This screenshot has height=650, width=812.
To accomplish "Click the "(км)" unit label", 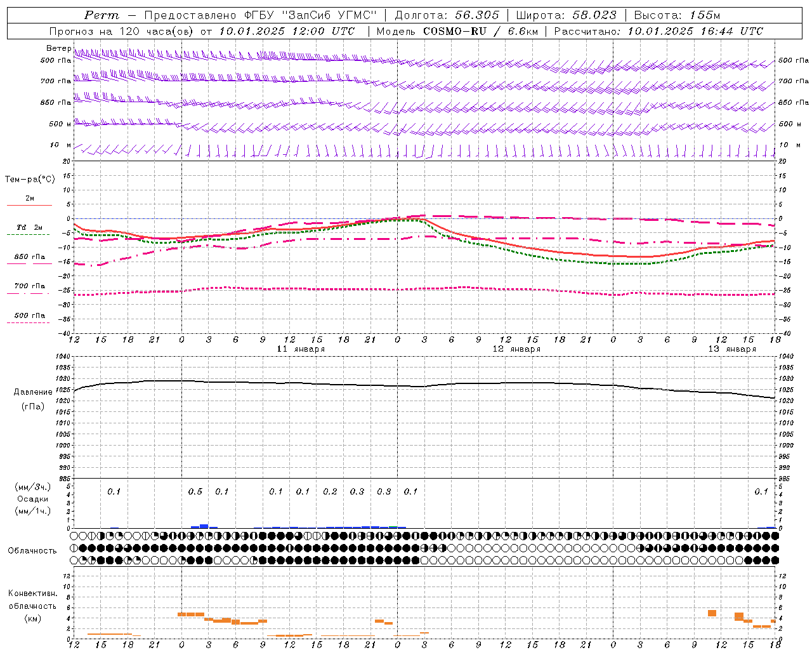I will 32,618.
